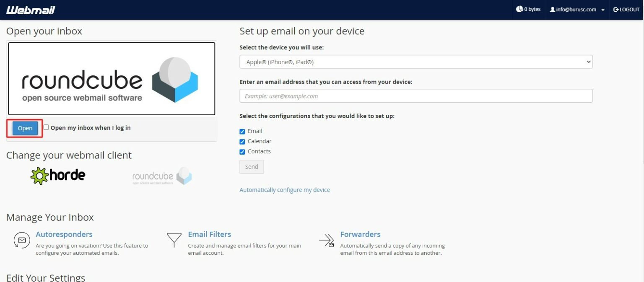This screenshot has height=282, width=644.
Task: Click the Forwarders arrow icon
Action: [326, 240]
